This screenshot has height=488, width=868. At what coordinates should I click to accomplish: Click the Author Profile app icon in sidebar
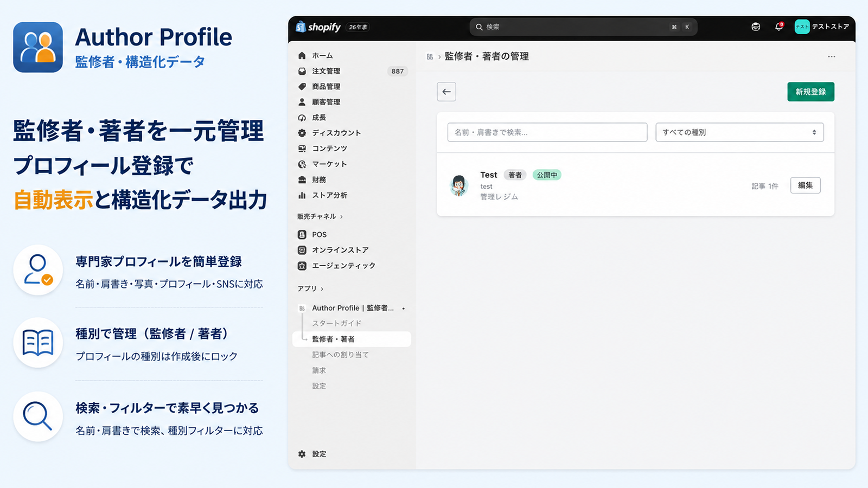(302, 308)
